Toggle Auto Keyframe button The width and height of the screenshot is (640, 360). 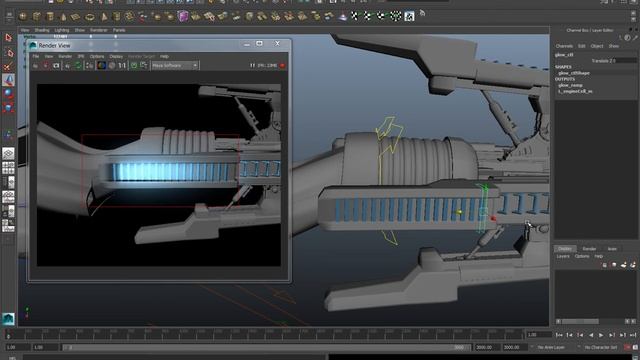[628, 347]
